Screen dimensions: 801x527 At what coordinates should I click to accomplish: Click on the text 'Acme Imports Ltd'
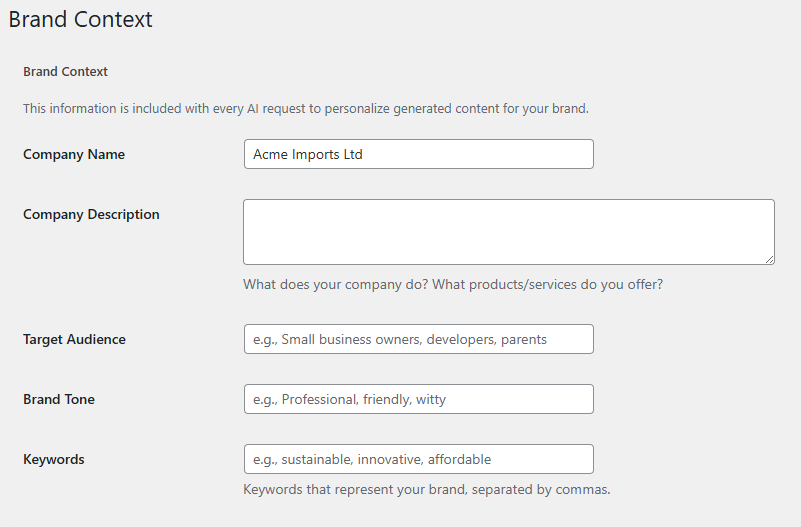coord(308,154)
